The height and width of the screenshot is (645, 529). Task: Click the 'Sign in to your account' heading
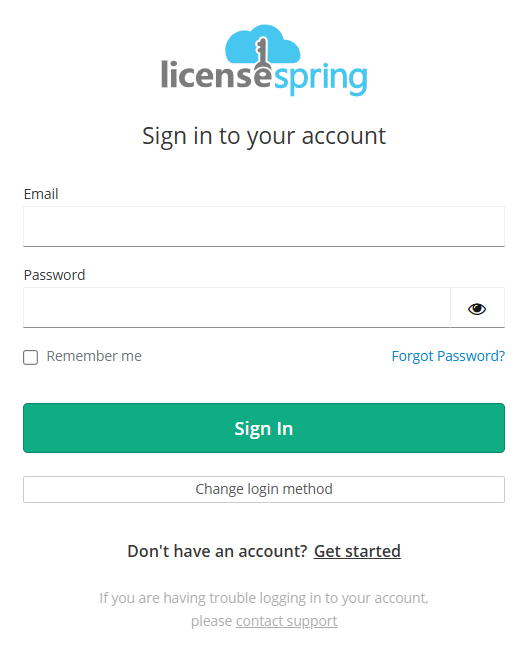[264, 136]
